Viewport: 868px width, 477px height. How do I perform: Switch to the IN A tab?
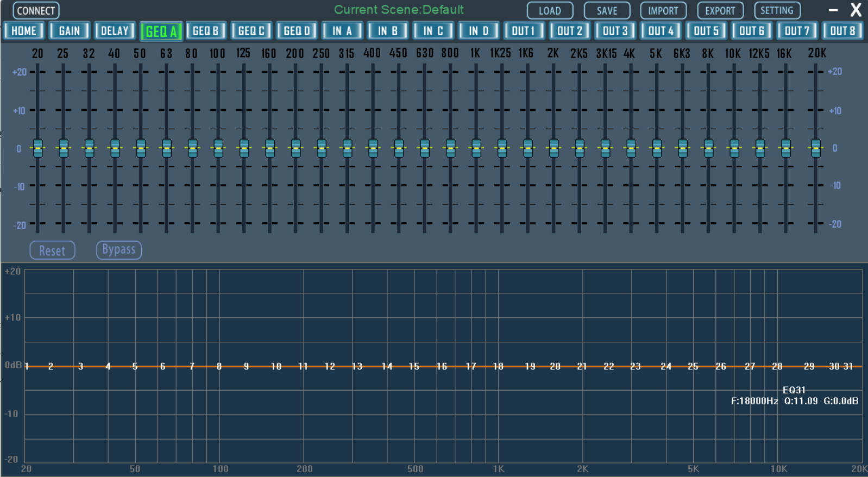click(x=342, y=31)
